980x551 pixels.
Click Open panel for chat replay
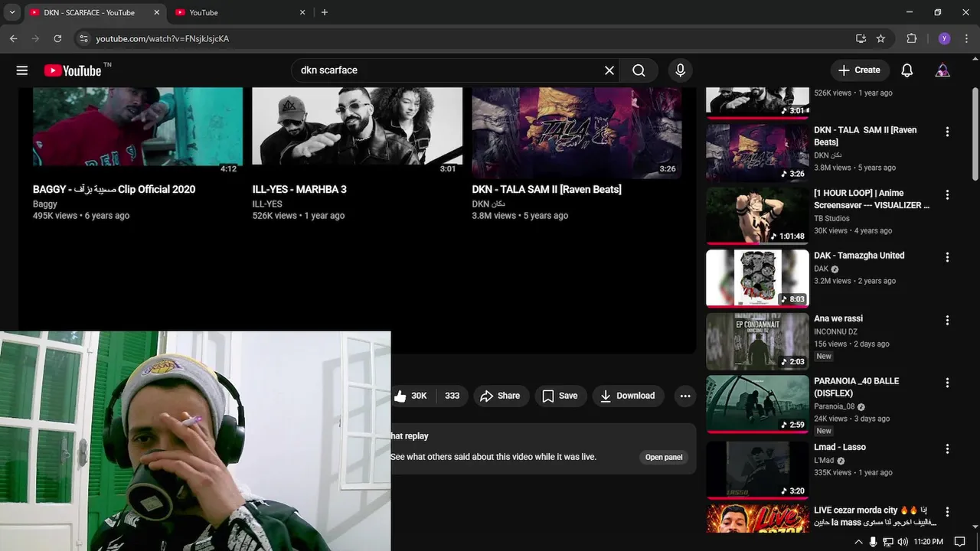664,458
